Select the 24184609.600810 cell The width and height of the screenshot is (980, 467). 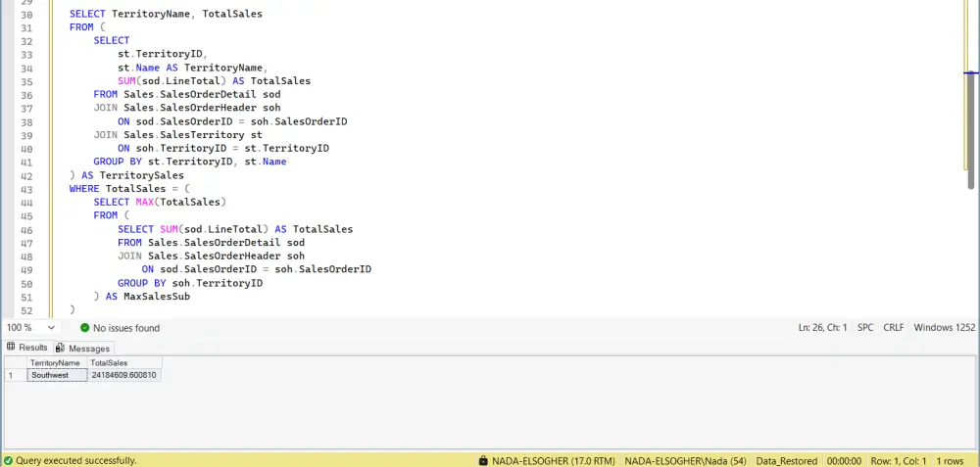tap(124, 375)
